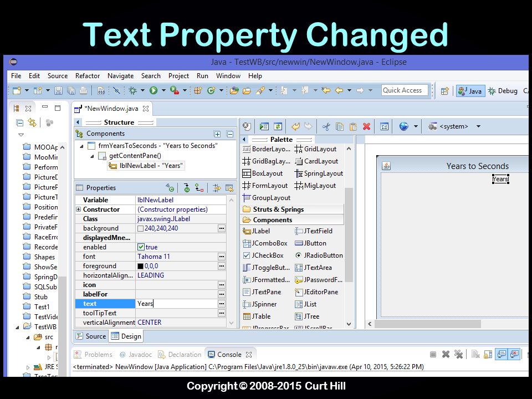Select JButton component in the Palette
Screen dimensions: 532x399
310,243
